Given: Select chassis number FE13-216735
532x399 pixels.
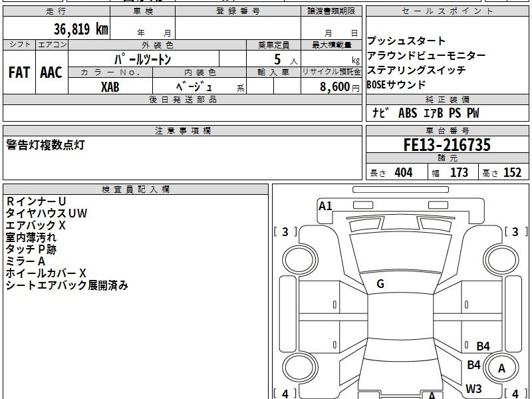Looking at the screenshot, I should point(447,145).
